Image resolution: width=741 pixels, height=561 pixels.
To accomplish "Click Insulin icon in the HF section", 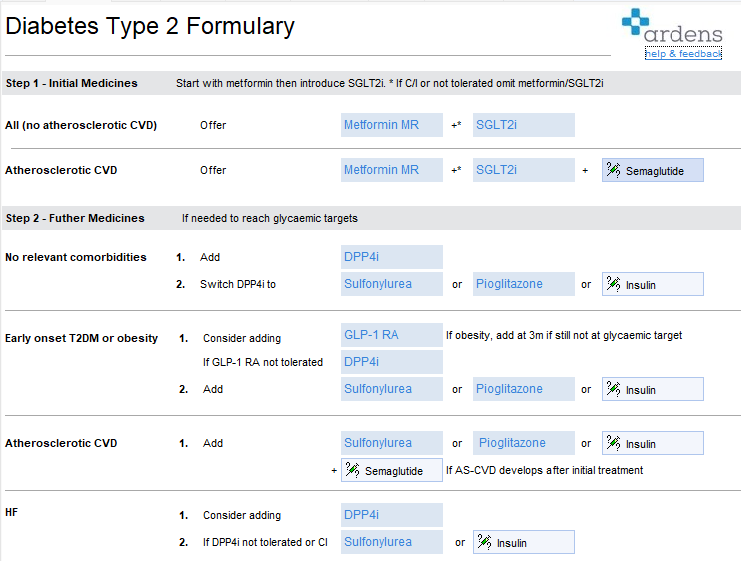I will [485, 543].
